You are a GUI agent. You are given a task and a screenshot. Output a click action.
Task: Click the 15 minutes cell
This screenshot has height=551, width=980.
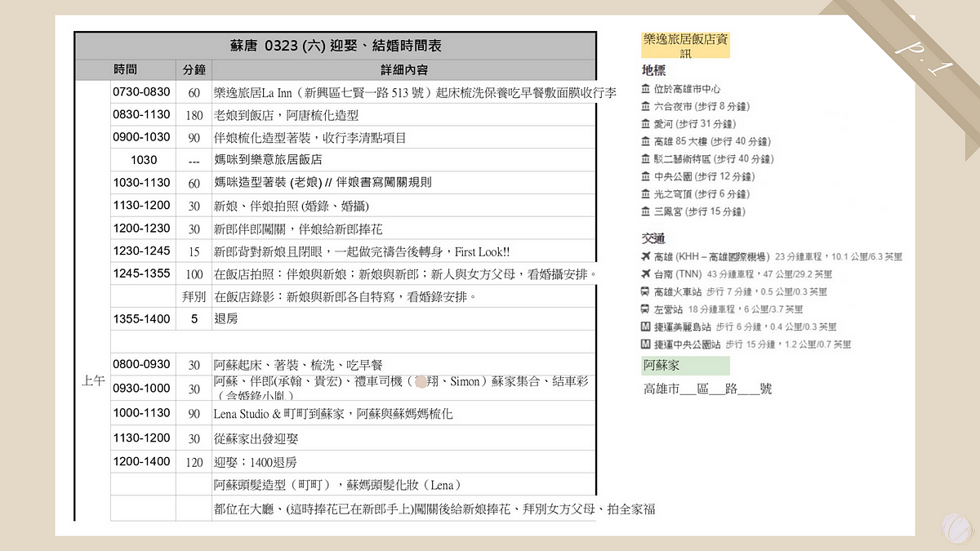tap(194, 251)
